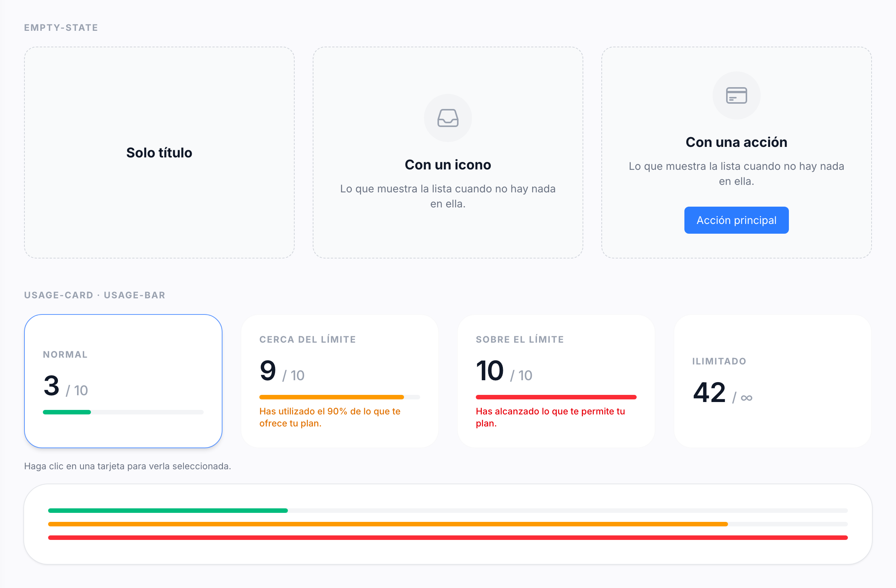Click the red bar in Sobre el límite card
Screen dimensions: 896x588
[555, 397]
